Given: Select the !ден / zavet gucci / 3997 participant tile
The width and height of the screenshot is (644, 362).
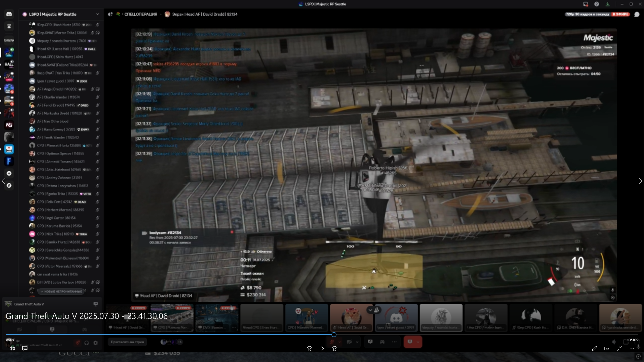Looking at the screenshot, I should tap(396, 318).
